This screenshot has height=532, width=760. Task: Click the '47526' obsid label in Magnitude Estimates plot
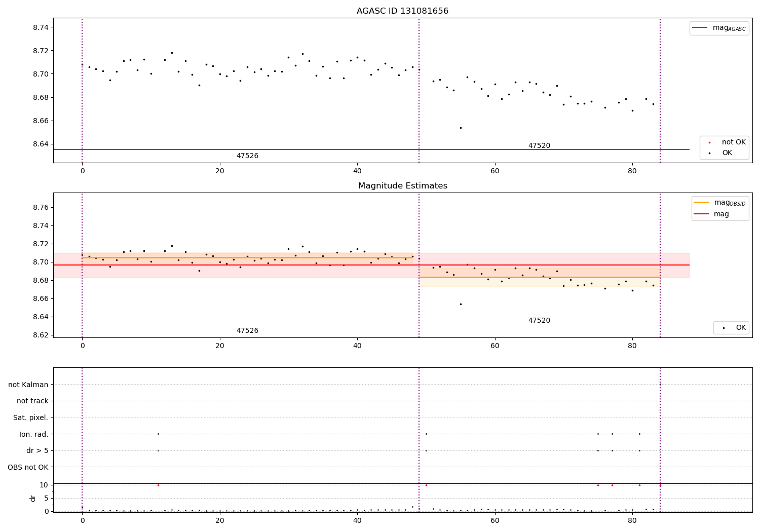coord(247,331)
